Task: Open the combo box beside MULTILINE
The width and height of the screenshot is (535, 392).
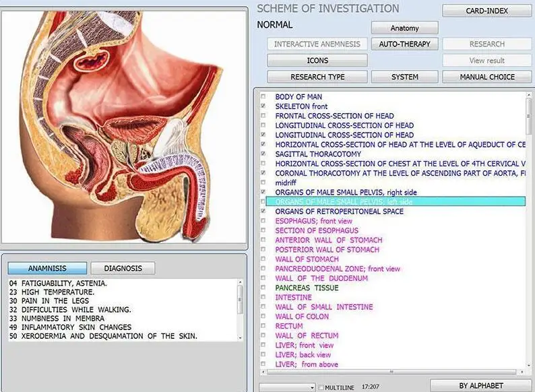Action: pos(287,387)
